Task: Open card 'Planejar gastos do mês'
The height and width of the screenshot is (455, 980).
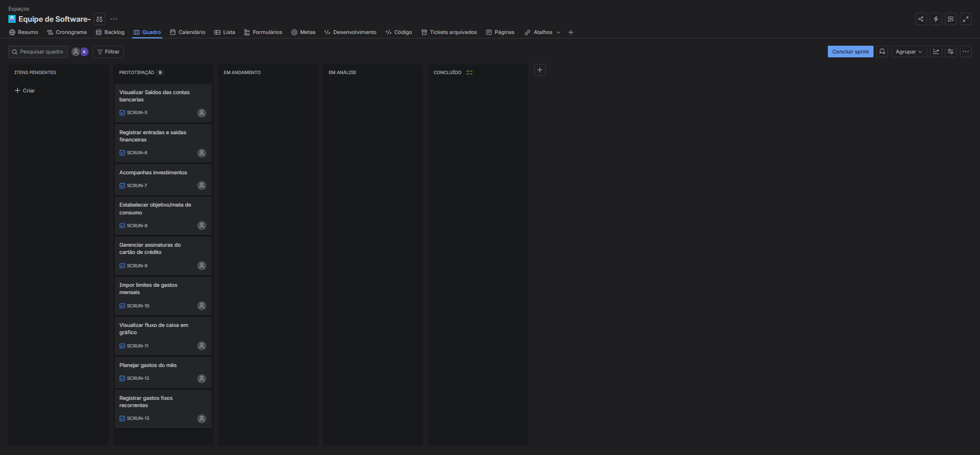Action: [163, 372]
